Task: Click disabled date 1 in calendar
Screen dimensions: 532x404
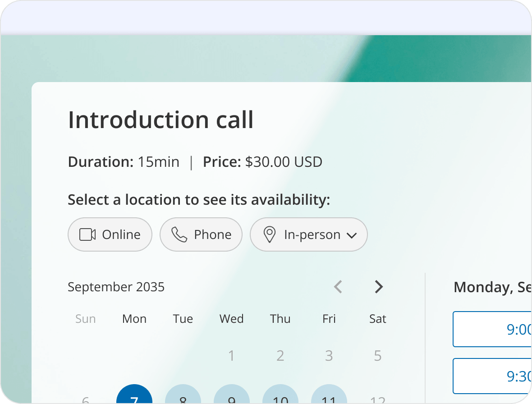Action: (x=231, y=356)
